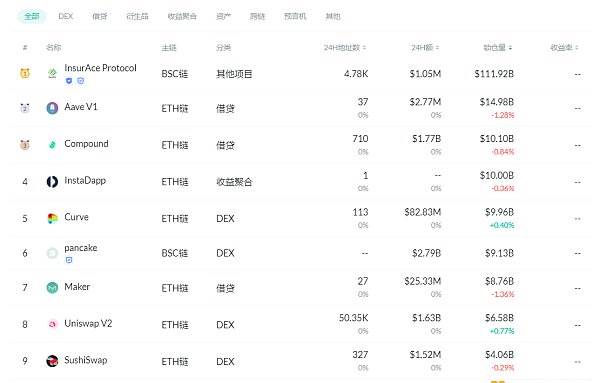Click the shield badge under InsurAce Protocol
Screen dimensions: 600x383
point(69,81)
